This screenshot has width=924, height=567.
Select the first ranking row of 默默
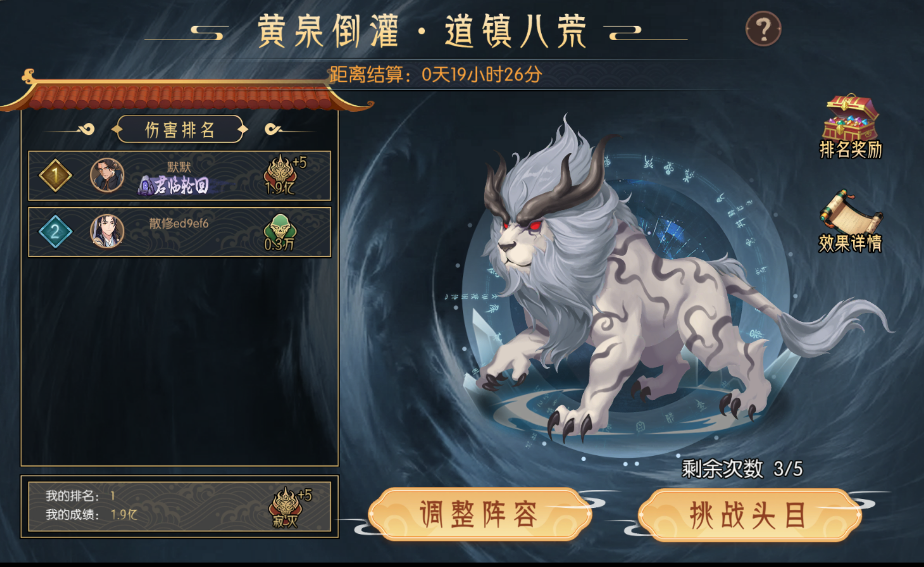click(x=180, y=175)
